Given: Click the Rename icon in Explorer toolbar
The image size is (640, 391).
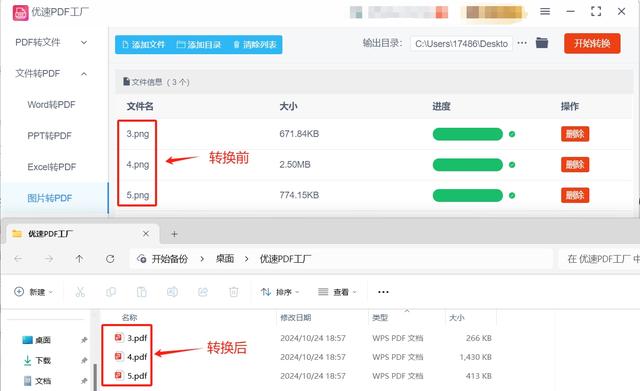Looking at the screenshot, I should (172, 292).
